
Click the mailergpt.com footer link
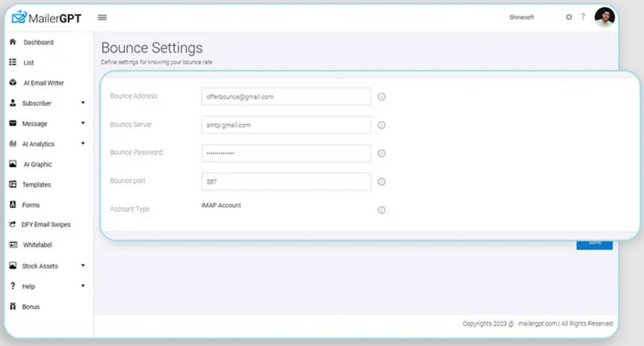tap(537, 323)
